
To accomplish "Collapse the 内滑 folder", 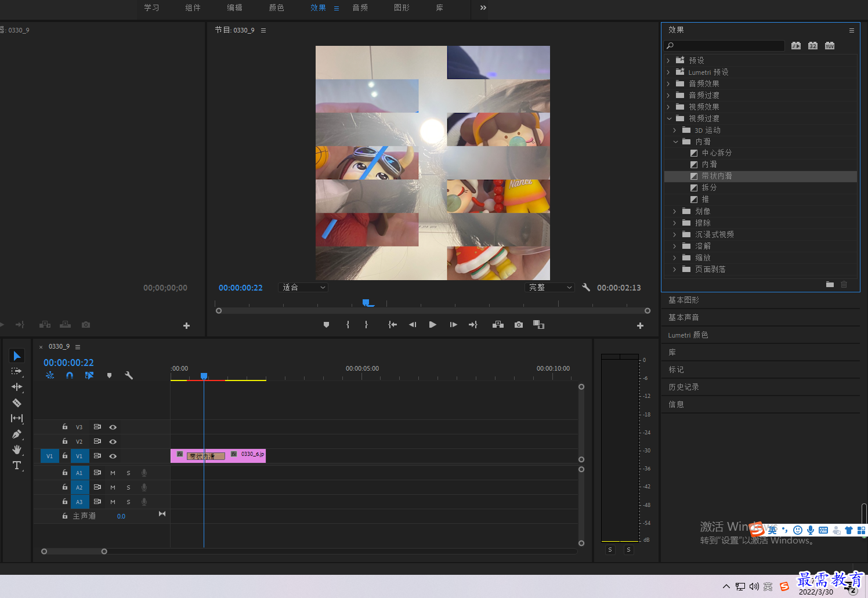I will click(x=675, y=142).
